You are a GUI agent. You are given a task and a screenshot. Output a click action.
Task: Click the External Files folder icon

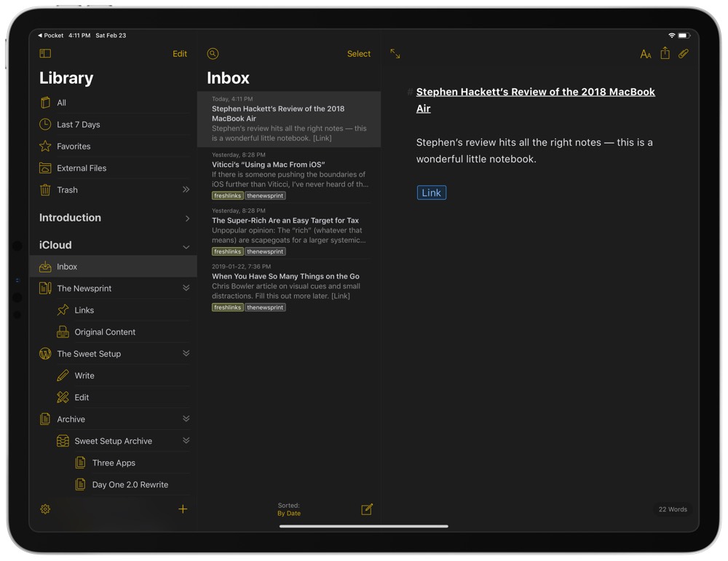(45, 168)
